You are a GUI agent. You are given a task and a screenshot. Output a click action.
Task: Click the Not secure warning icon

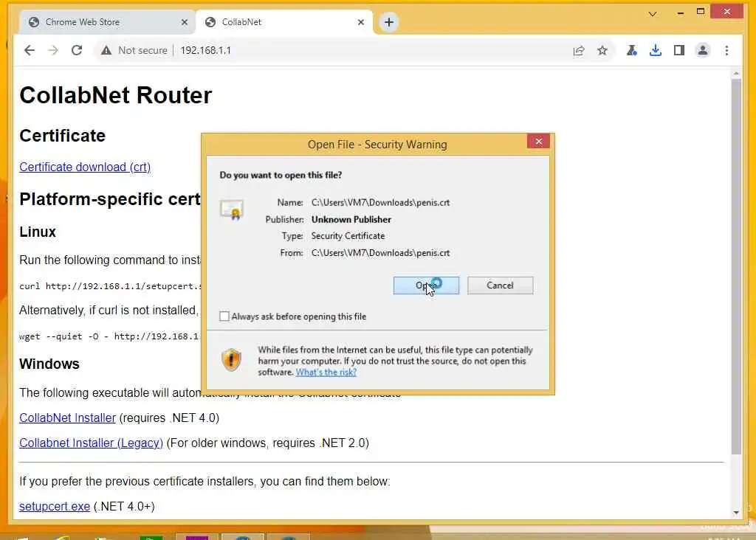tap(106, 50)
